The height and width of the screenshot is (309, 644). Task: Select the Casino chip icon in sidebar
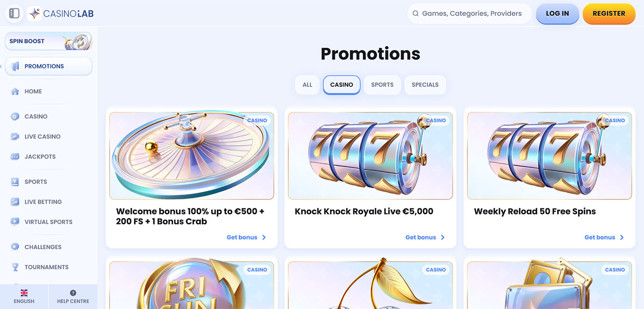[15, 117]
